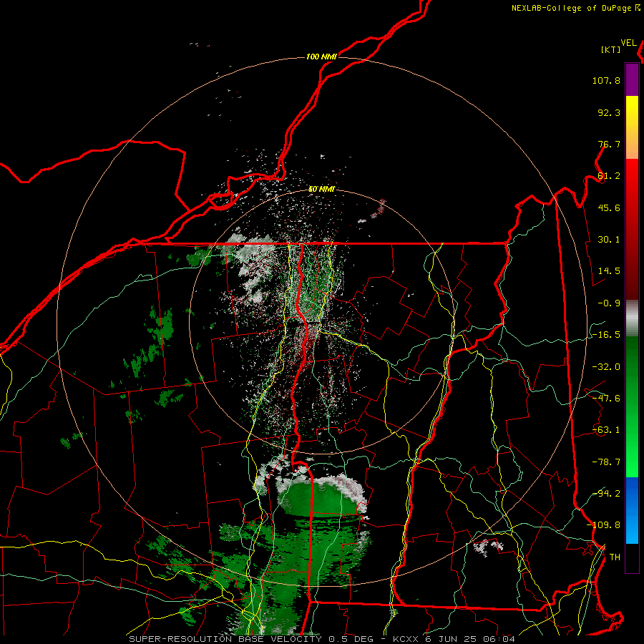Viewport: 644px width, 644px height.
Task: Click the 61.2 velocity scale value
Action: pos(609,176)
